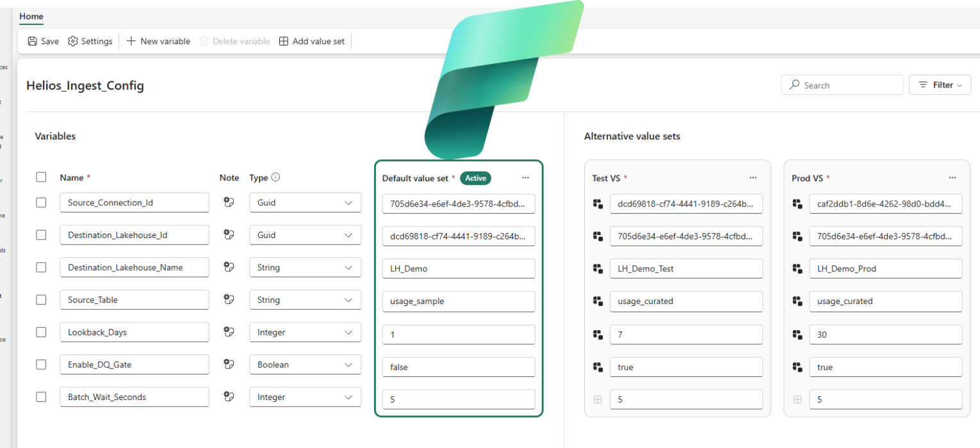Viewport: 980px width, 448px height.
Task: Select the Enable_DQ_Gate row checkbox
Action: 41,364
